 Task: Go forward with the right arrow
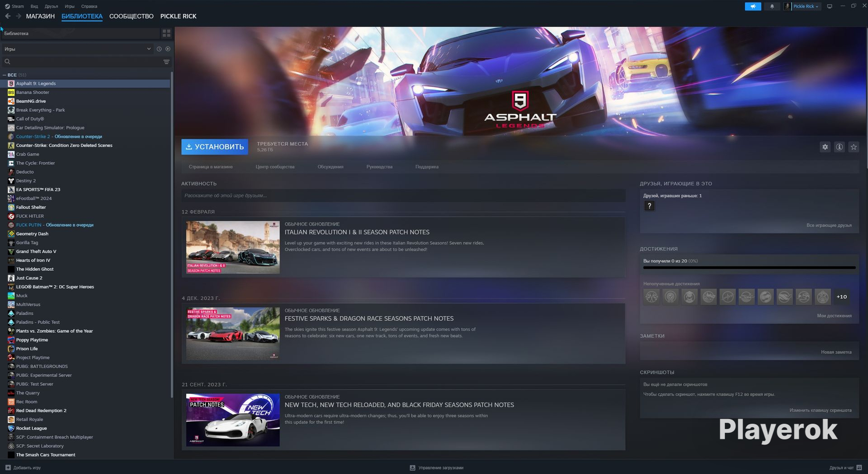(x=18, y=16)
